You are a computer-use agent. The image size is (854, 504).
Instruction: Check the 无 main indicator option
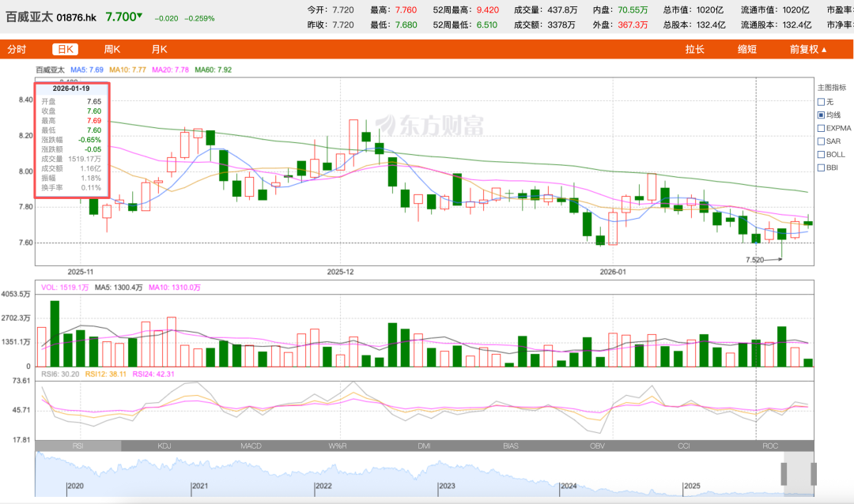pos(822,102)
